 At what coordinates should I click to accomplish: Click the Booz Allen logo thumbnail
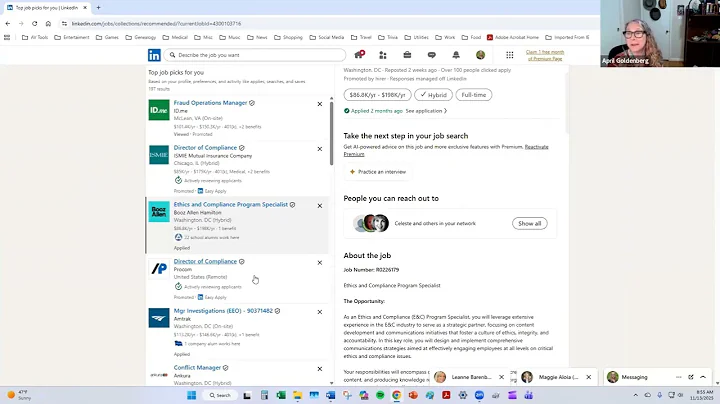159,212
